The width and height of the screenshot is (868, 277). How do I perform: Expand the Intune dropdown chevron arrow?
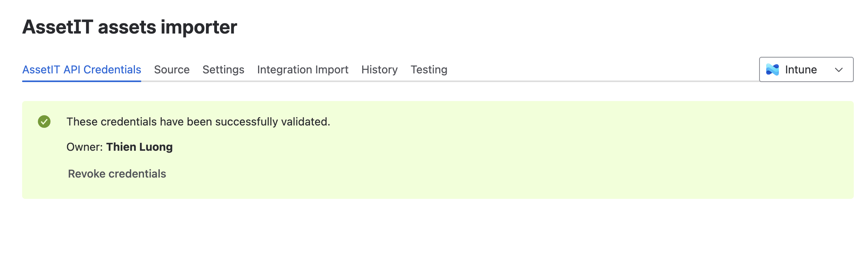coord(839,70)
